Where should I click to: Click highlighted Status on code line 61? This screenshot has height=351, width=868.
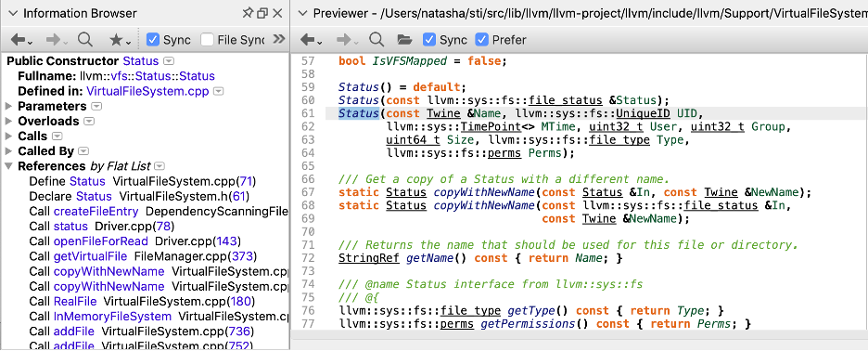[x=359, y=113]
